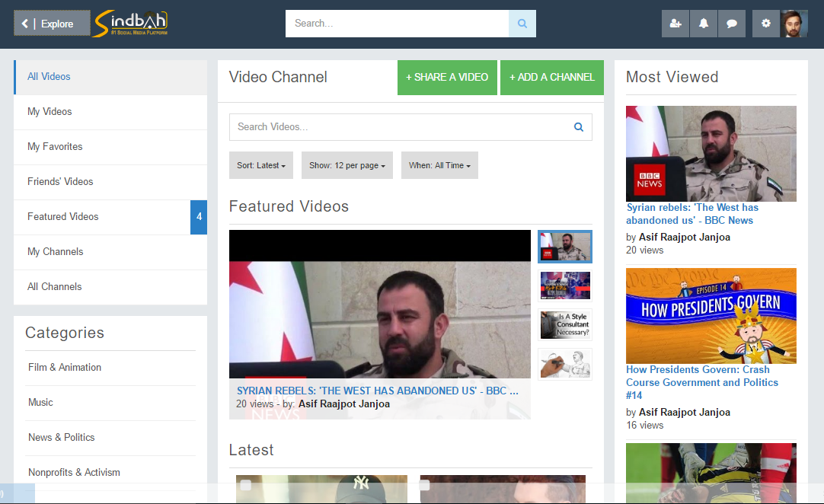Click the user profile avatar
Viewport: 824px width, 504px height.
pyautogui.click(x=794, y=24)
